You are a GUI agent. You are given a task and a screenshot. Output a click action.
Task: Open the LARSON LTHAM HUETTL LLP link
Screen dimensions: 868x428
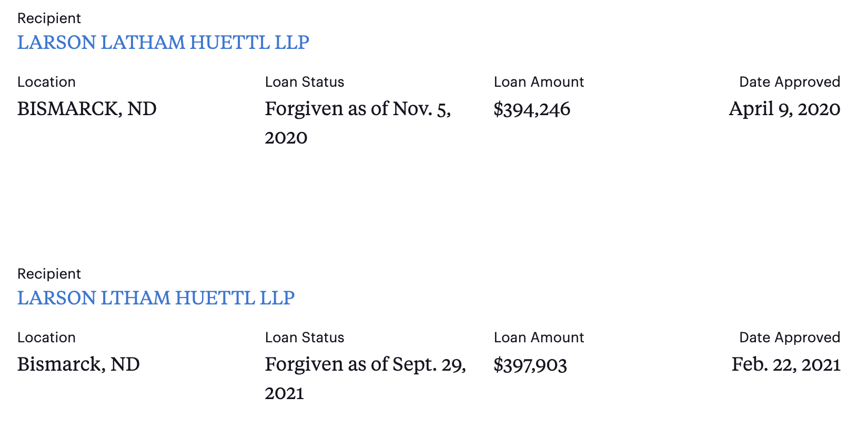(x=156, y=298)
